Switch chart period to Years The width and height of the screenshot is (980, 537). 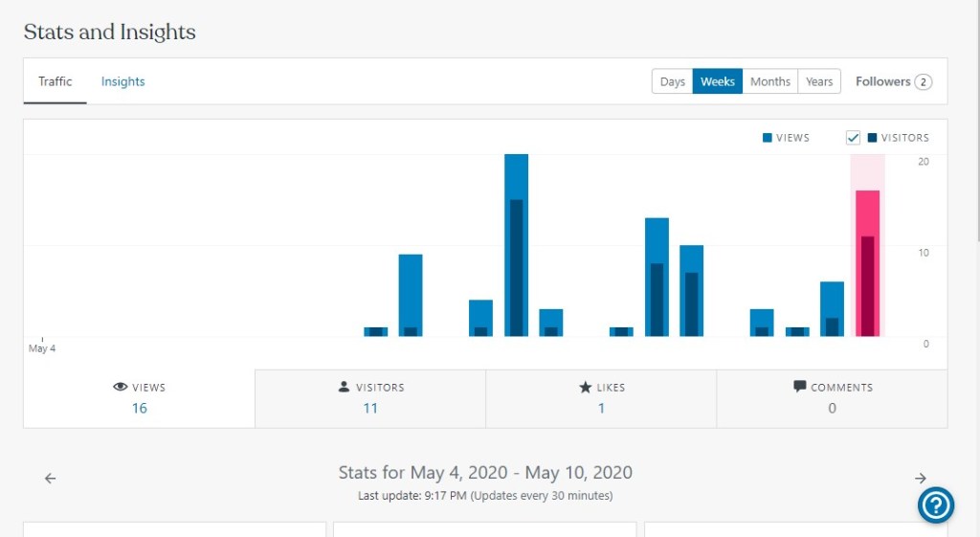pyautogui.click(x=819, y=81)
